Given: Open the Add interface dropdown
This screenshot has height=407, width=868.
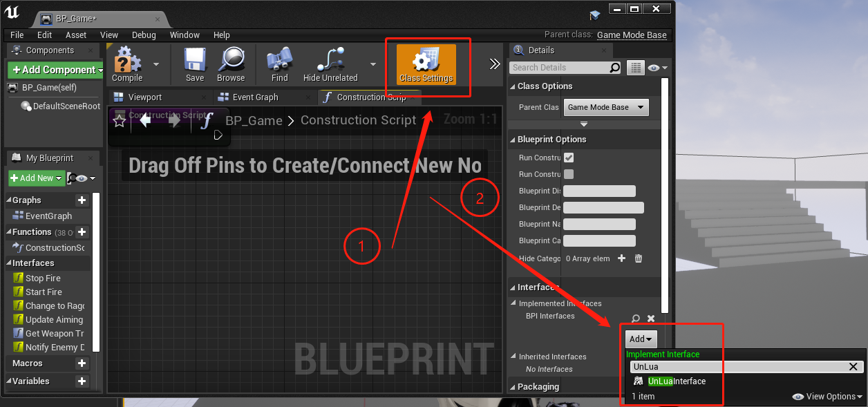Looking at the screenshot, I should (x=641, y=339).
